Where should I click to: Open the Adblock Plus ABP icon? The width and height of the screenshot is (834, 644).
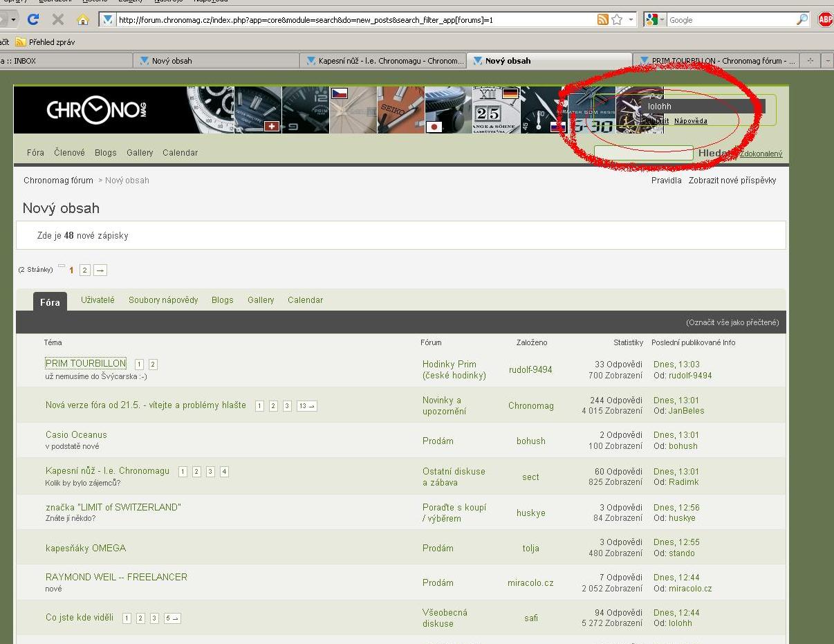point(825,19)
